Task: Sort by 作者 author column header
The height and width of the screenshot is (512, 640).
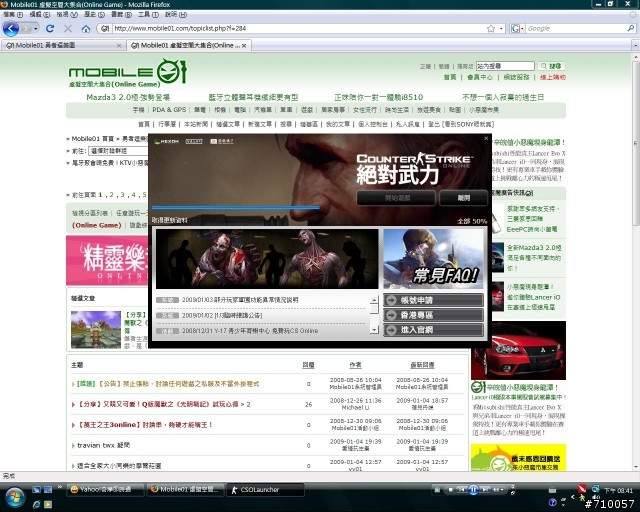Action: pos(355,365)
